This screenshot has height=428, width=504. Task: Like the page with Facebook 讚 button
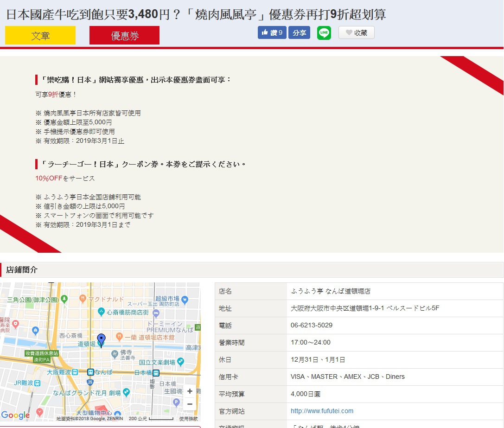click(x=272, y=32)
